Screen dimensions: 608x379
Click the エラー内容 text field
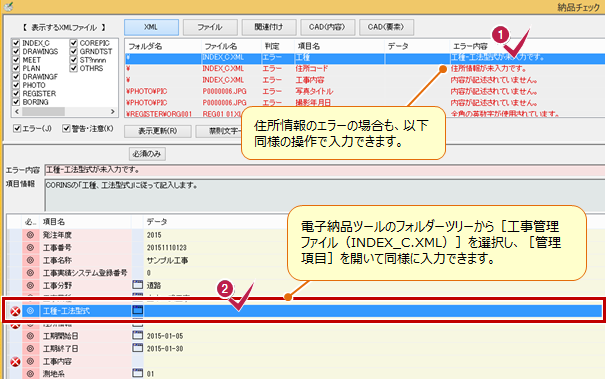(325, 170)
